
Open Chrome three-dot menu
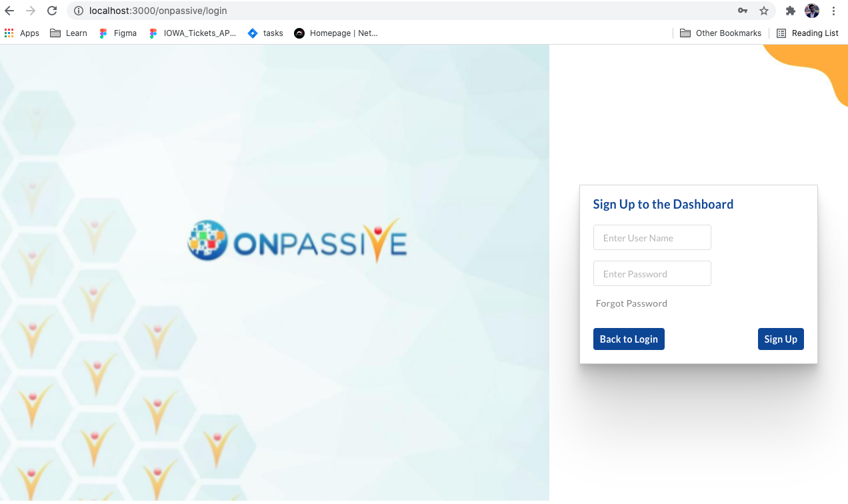pos(833,11)
